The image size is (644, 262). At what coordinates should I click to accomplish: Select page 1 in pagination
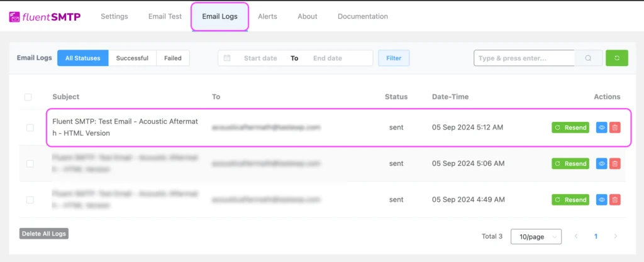[x=596, y=236]
